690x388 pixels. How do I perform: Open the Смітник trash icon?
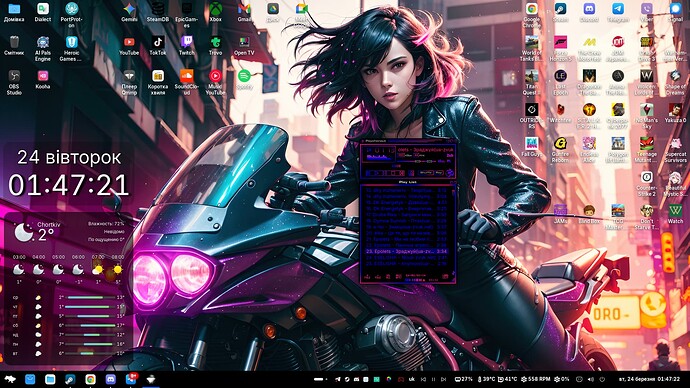pyautogui.click(x=14, y=45)
